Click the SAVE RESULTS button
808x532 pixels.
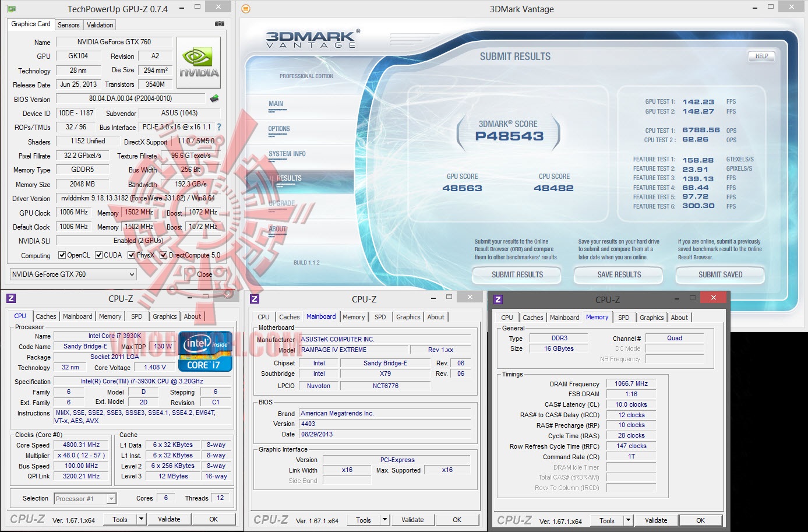(619, 274)
